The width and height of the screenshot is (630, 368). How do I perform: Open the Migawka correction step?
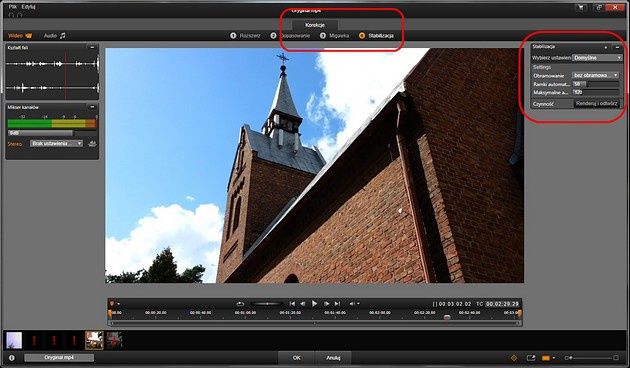point(334,36)
